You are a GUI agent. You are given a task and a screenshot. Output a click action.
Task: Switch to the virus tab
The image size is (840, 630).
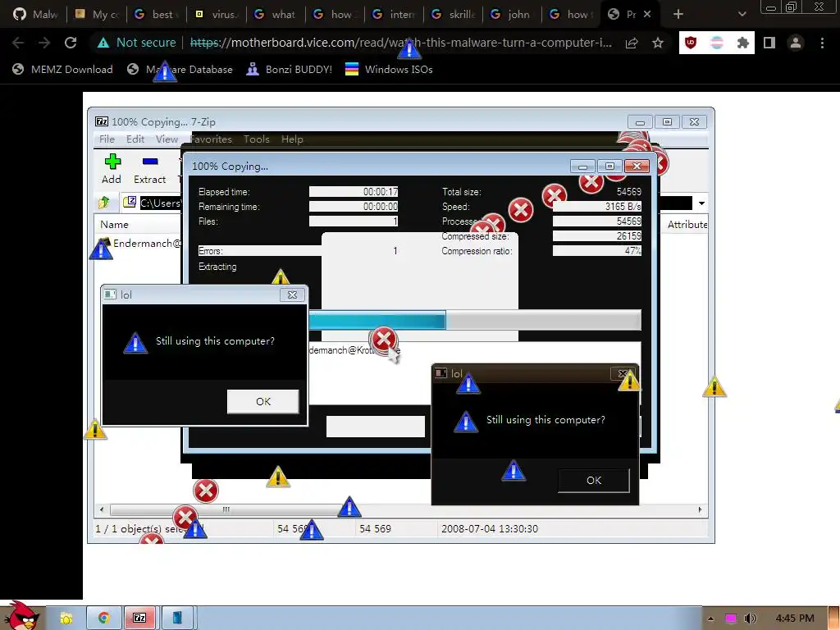217,15
